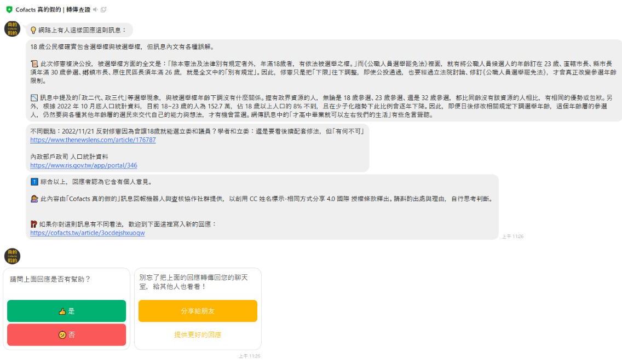
Task: Click the blue arrow emoji before 綜合以上
Action: point(34,182)
